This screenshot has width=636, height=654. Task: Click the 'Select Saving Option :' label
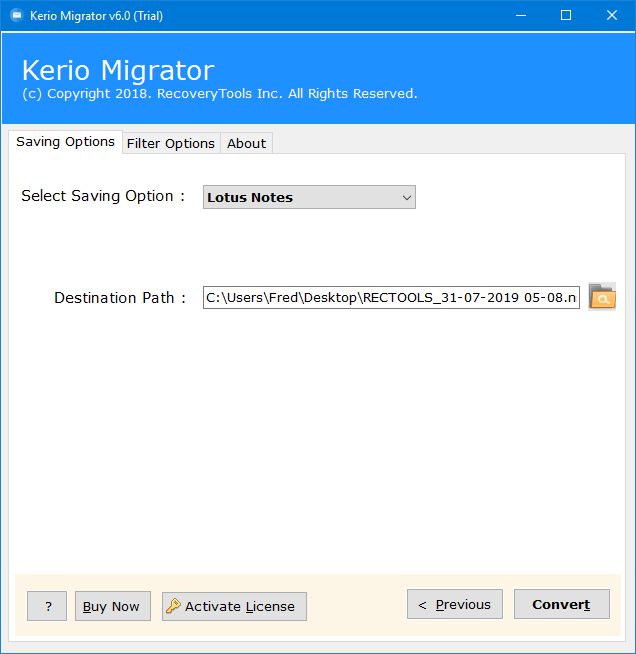(103, 196)
